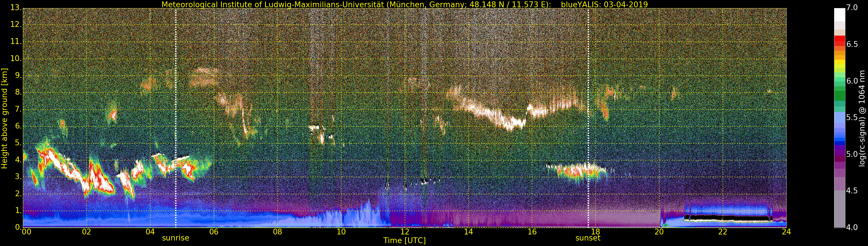Image resolution: width=868 pixels, height=246 pixels.
Task: Click the plot title with blueYALIS date
Action: point(404,4)
